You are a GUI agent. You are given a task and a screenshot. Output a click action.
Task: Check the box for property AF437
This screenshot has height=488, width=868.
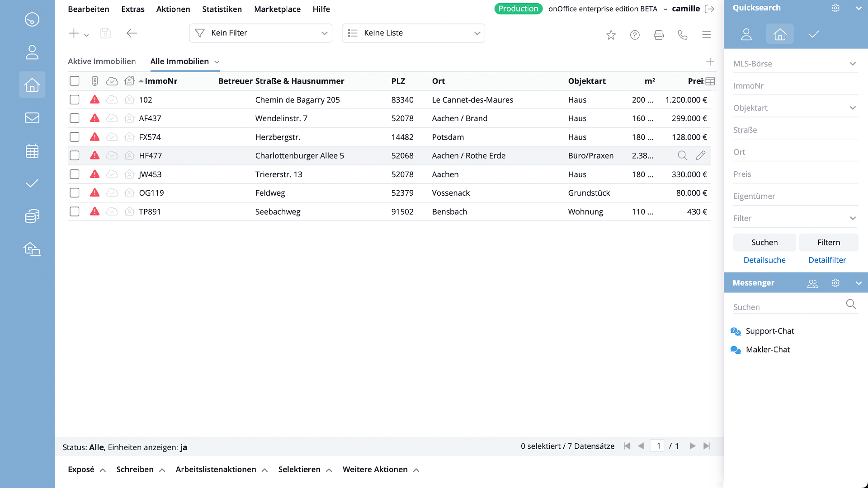point(75,118)
